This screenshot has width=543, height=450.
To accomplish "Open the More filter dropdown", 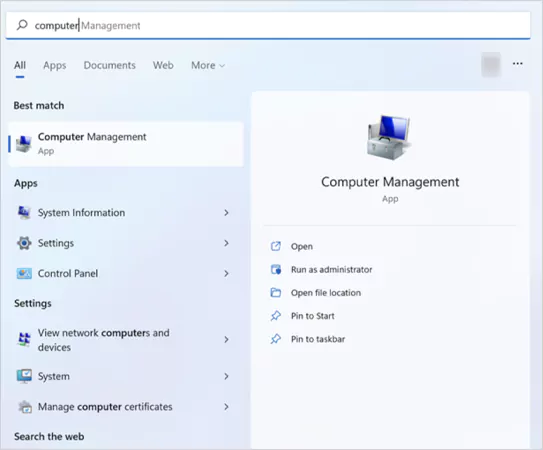I will pyautogui.click(x=208, y=65).
